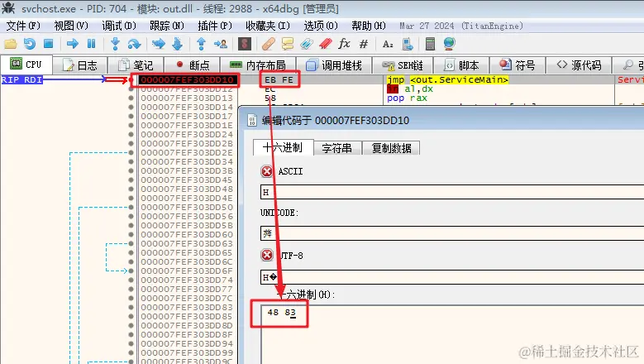Switch to the 脚本 script tab
Screen dimensions: 644x364
click(461, 65)
